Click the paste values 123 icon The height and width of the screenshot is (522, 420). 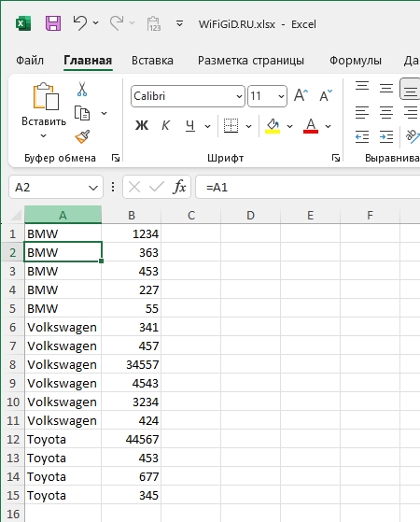pyautogui.click(x=154, y=23)
